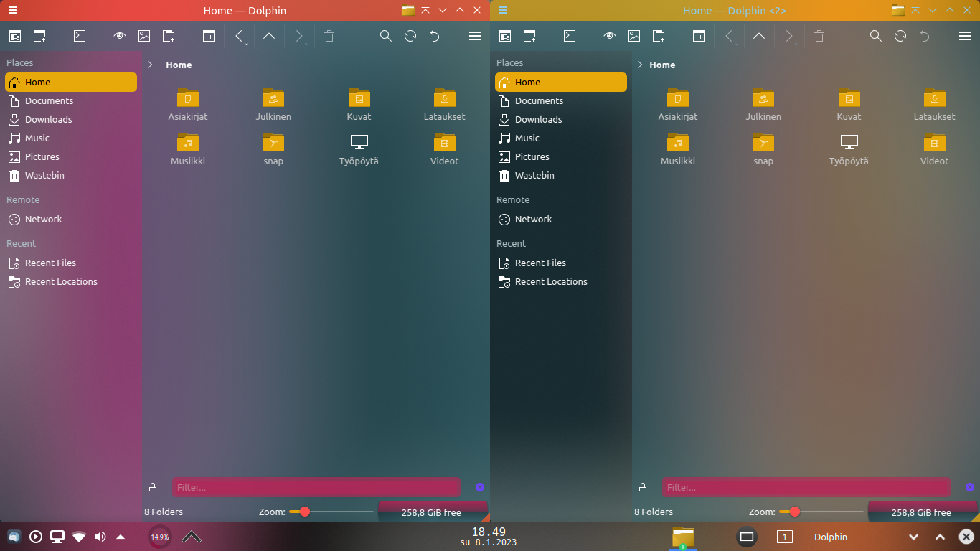
Task: Open title bar application menu of Dolphin <2>
Action: click(x=503, y=10)
